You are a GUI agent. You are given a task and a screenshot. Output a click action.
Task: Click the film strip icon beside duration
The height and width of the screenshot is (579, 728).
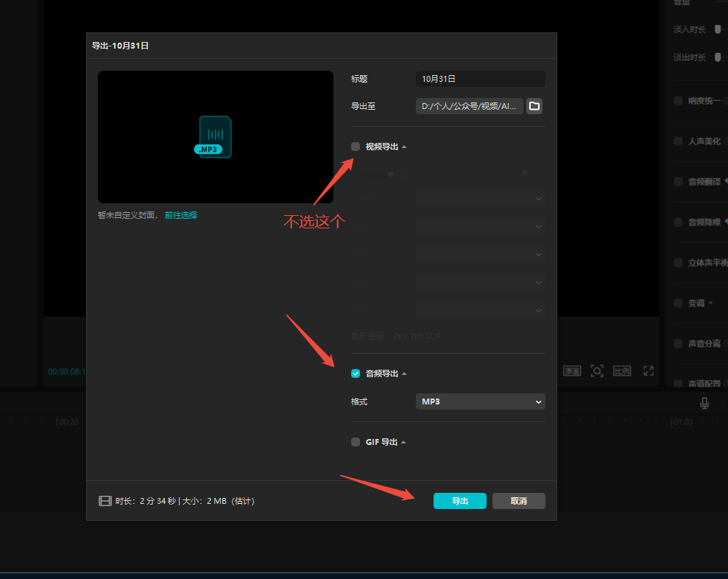pyautogui.click(x=105, y=501)
